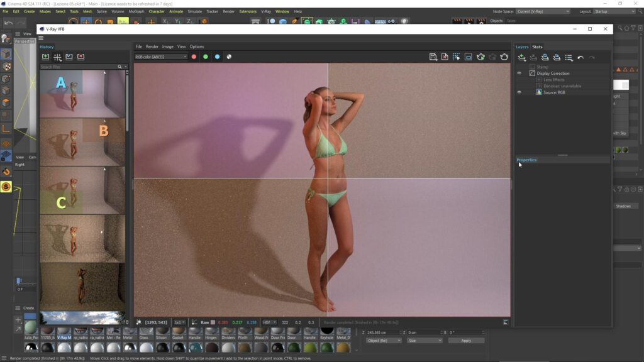The height and width of the screenshot is (362, 644).
Task: Undo last layer action in VFB
Action: (x=580, y=57)
